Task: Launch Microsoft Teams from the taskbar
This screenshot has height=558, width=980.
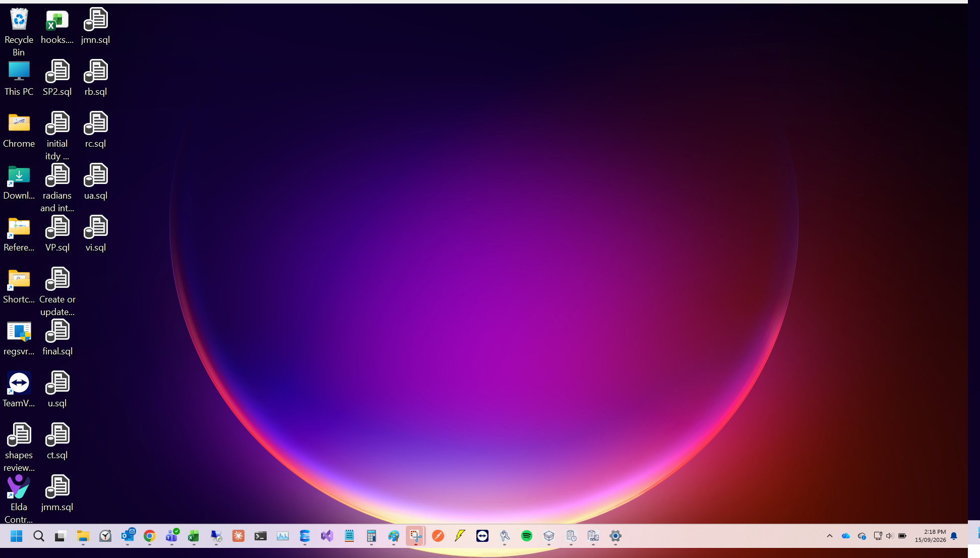Action: (x=172, y=536)
